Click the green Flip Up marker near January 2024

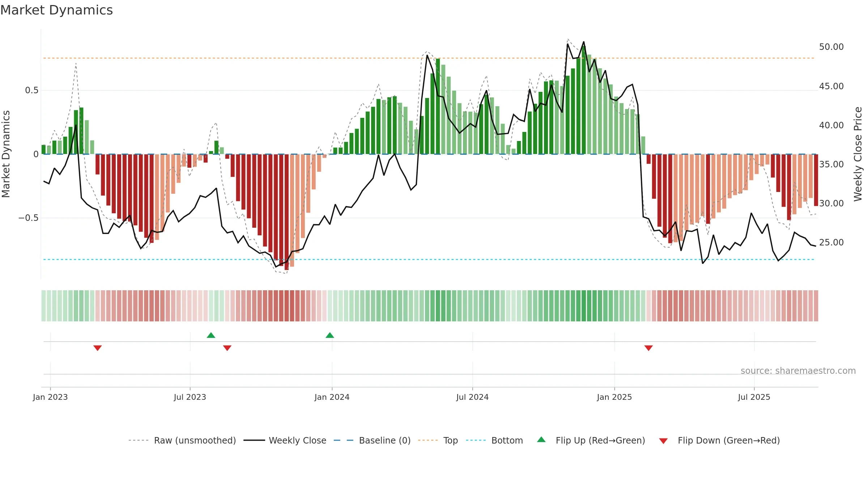330,335
